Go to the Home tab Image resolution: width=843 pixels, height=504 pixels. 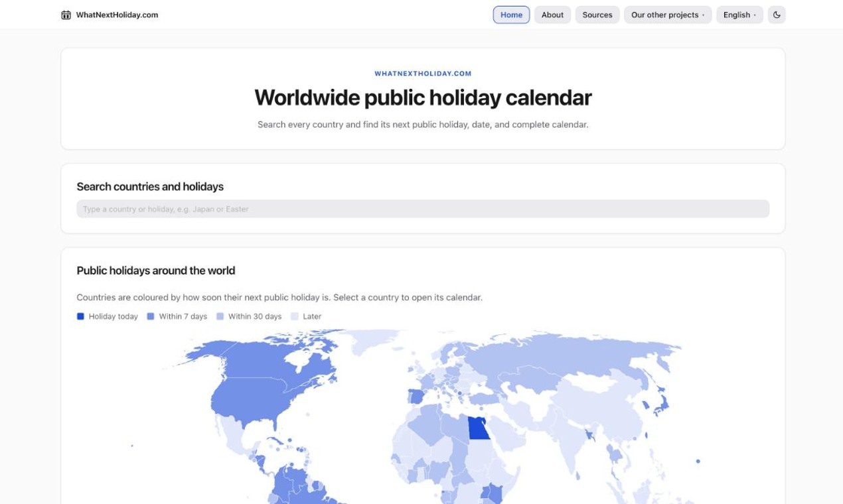click(x=511, y=15)
